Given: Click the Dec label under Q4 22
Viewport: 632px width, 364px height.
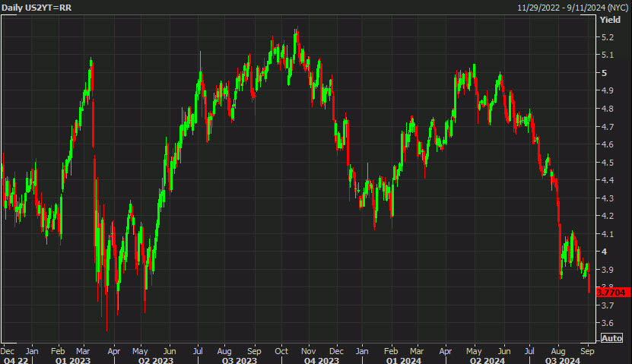Looking at the screenshot, I should tap(8, 351).
